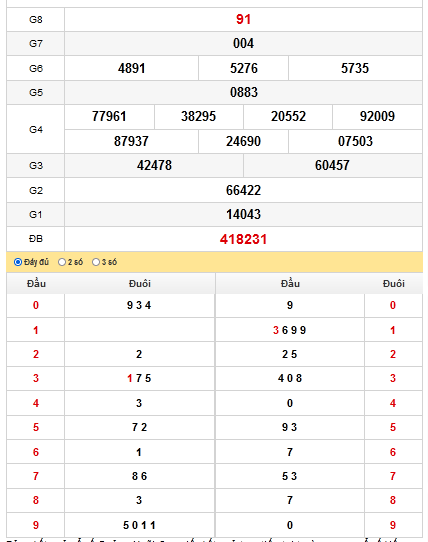428x542 pixels.
Task: Click the first "Đầu" column header
Action: 36,284
